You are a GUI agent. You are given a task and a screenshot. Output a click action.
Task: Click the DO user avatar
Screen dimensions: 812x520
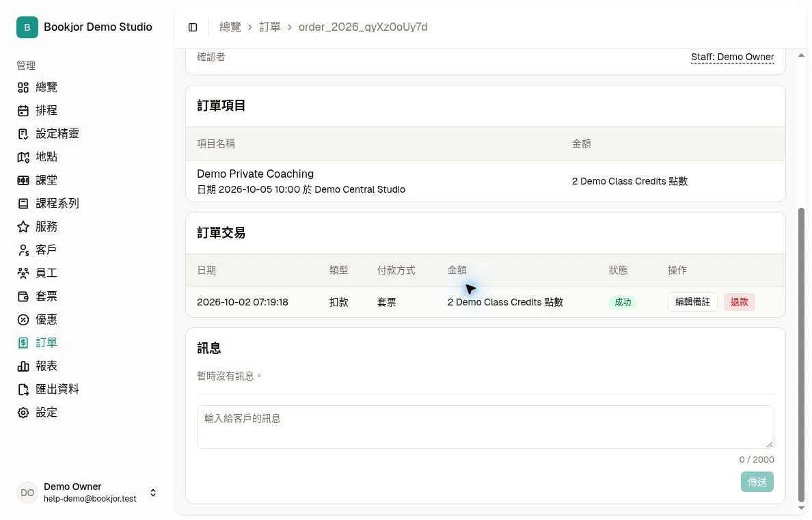pos(27,493)
